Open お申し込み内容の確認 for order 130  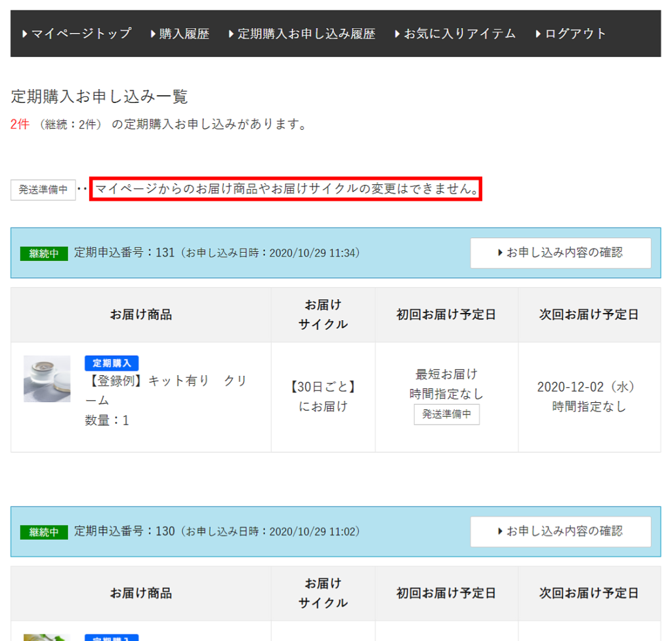tap(560, 531)
